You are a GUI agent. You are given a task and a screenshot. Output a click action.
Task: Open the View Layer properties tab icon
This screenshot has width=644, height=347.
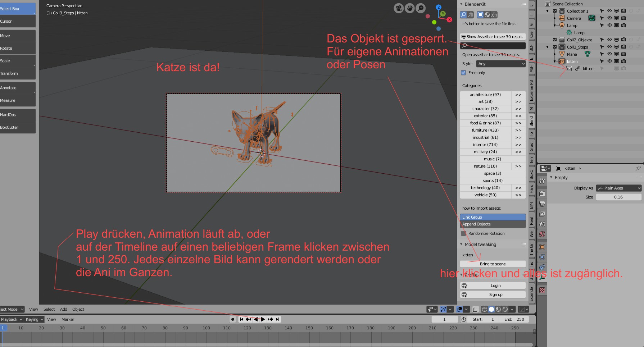[542, 214]
